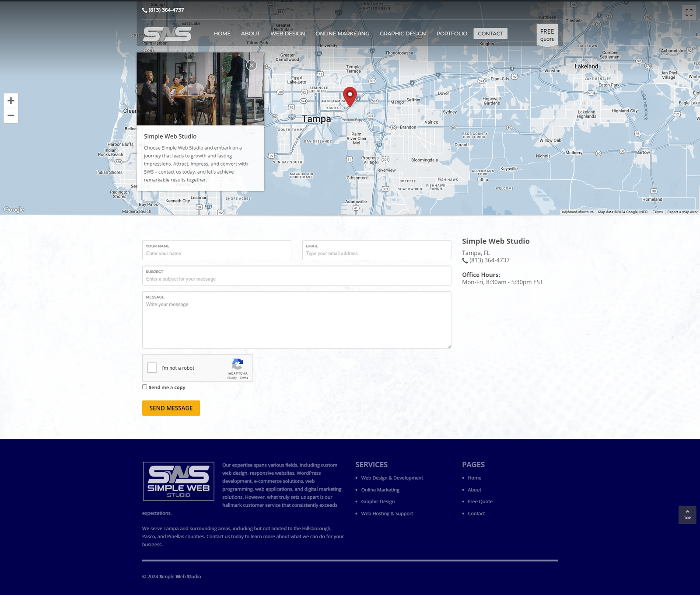700x595 pixels.
Task: Click phone icon beside contact number
Action: coord(465,261)
